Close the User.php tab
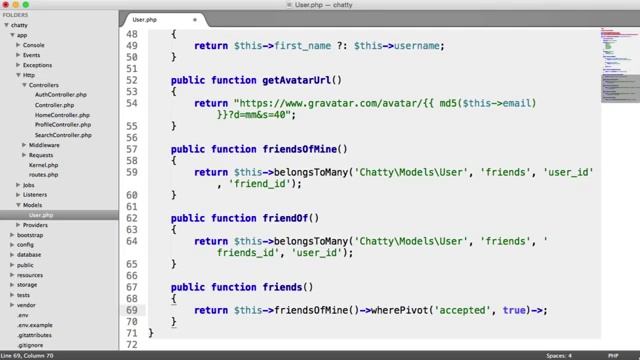The image size is (640, 360). click(195, 20)
